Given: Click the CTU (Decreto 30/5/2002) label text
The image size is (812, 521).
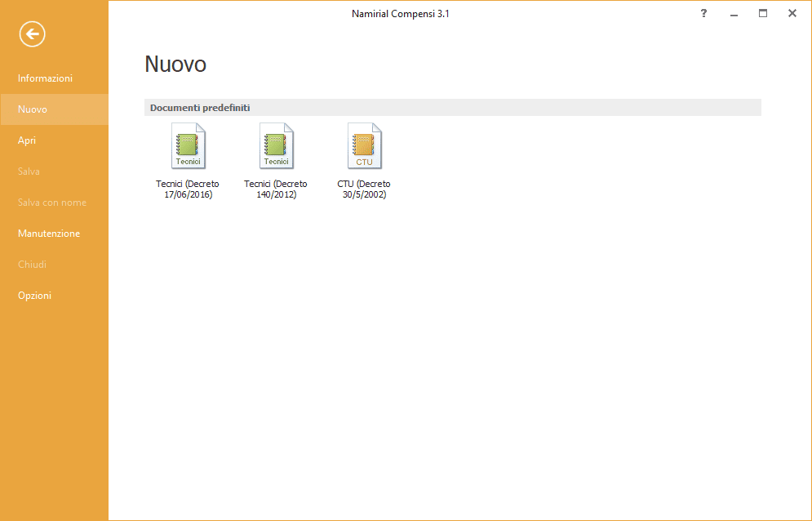Looking at the screenshot, I should tap(363, 189).
